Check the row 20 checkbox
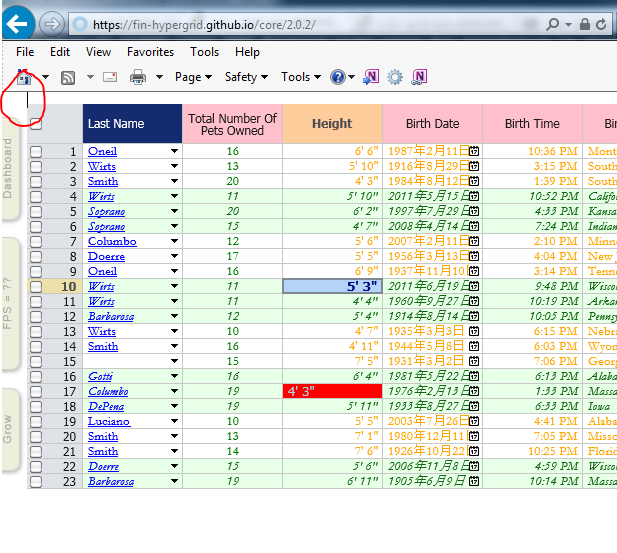 point(36,436)
